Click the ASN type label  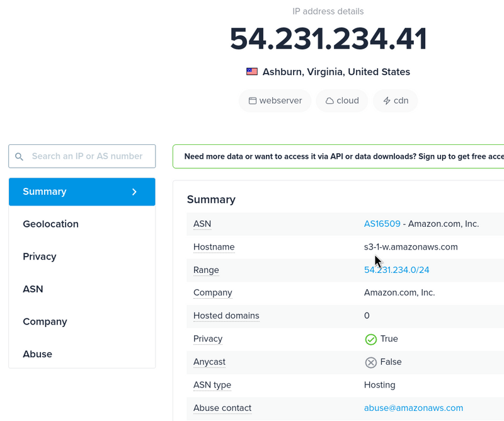[x=212, y=384]
